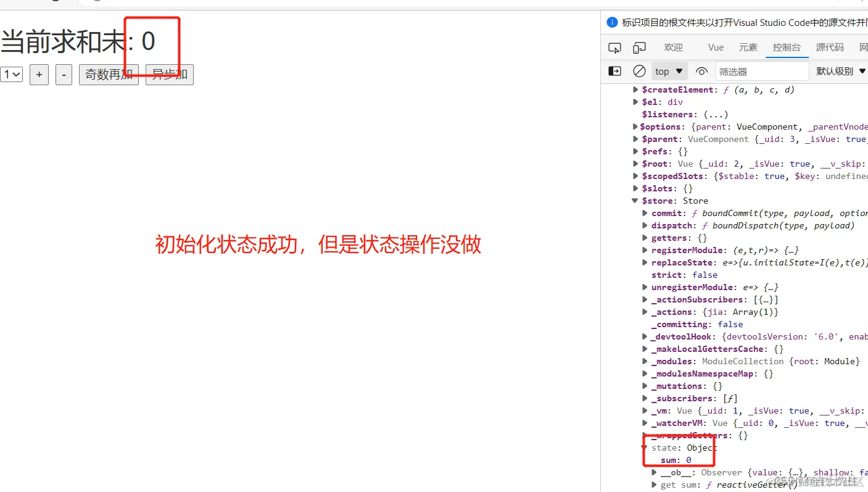Expand the $el: div entry
Image resolution: width=868 pixels, height=492 pixels.
(636, 102)
